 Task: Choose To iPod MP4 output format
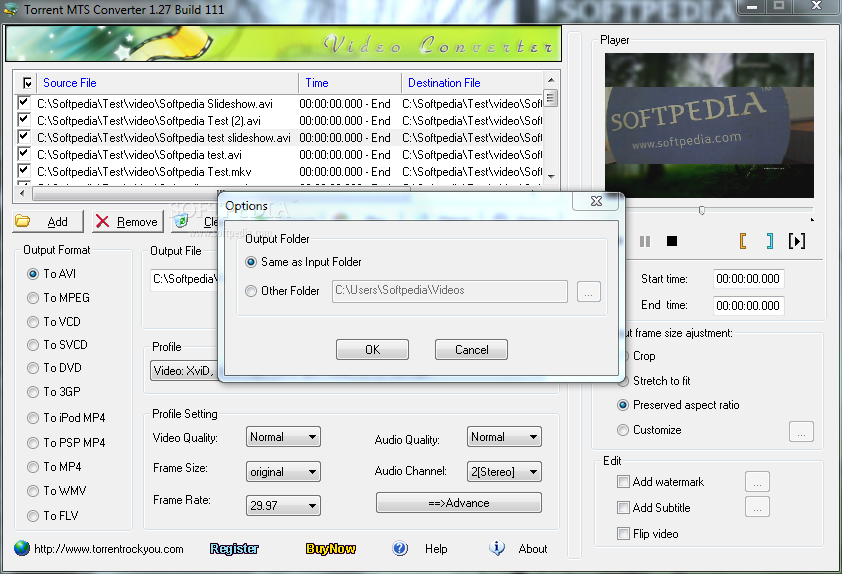pyautogui.click(x=33, y=418)
